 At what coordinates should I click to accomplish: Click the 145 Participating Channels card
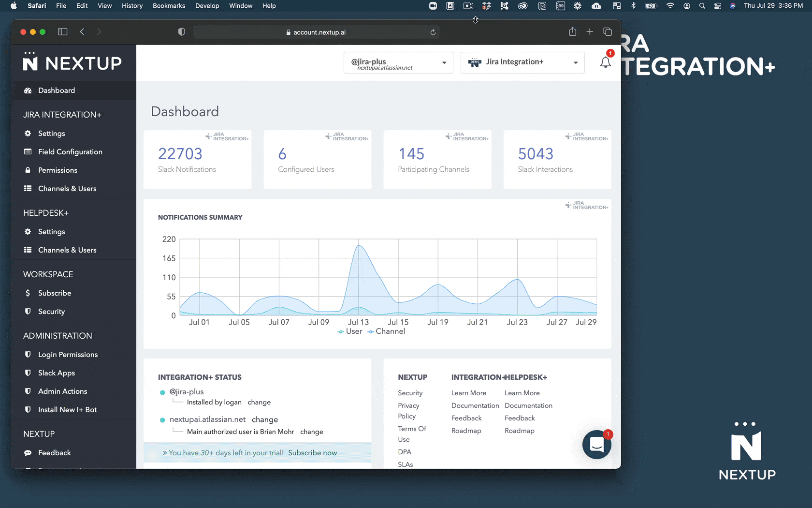coord(437,160)
